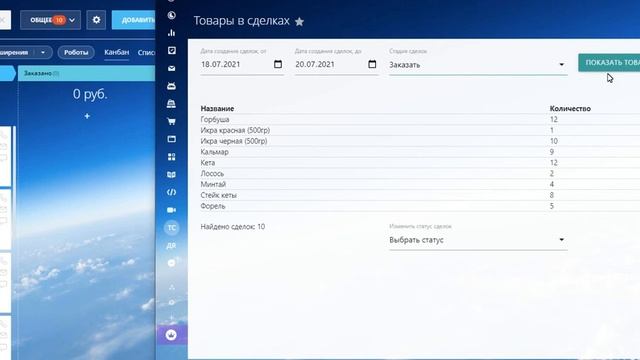
Task: Click the plus icon under 0 руб.
Action: pyautogui.click(x=87, y=116)
